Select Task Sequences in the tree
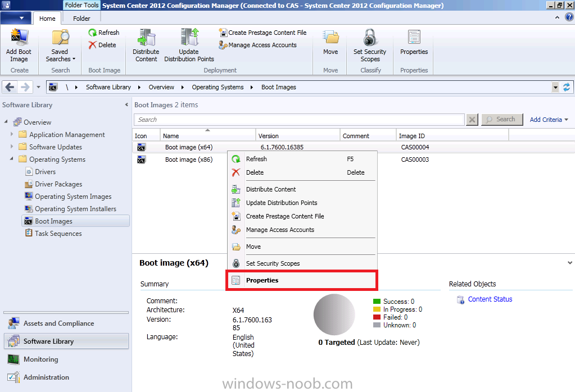This screenshot has width=575, height=392. coord(58,234)
